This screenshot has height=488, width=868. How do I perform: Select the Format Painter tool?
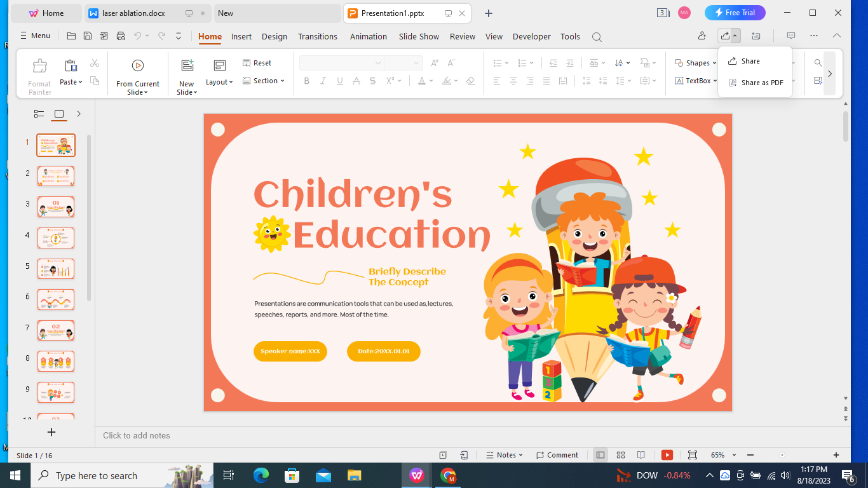tap(39, 73)
